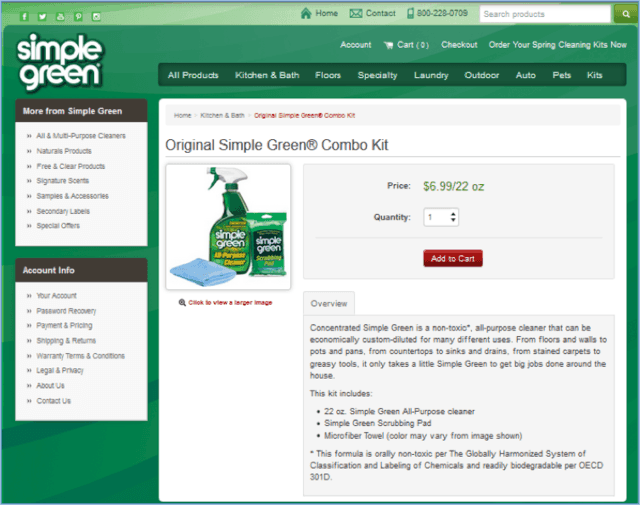This screenshot has height=505, width=640.
Task: Open Contact Us sidebar link
Action: coord(53,401)
